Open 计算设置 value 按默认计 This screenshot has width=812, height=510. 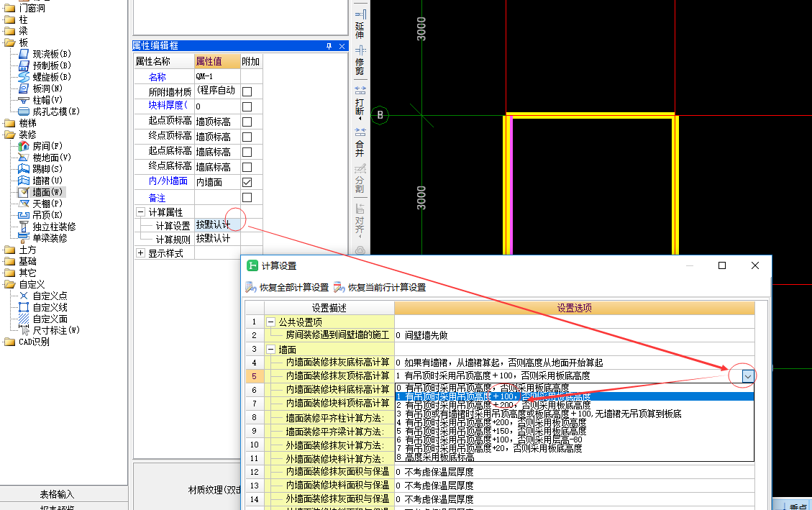click(217, 225)
